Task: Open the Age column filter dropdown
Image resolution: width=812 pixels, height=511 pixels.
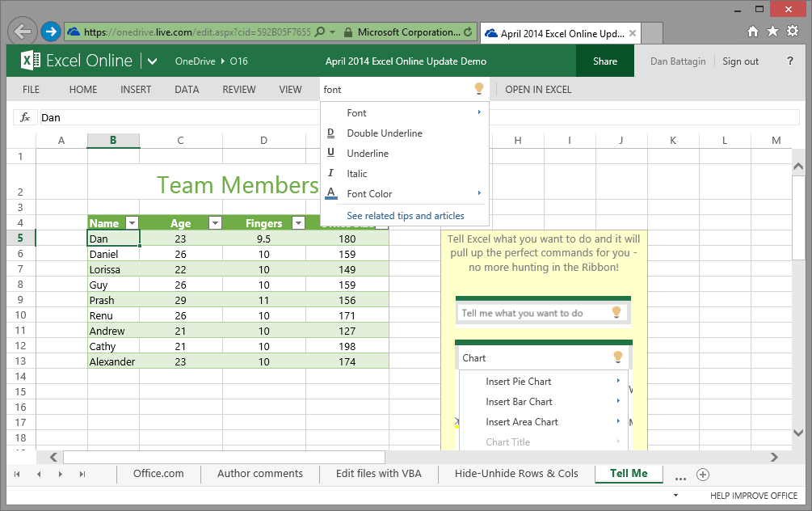Action: click(x=215, y=222)
